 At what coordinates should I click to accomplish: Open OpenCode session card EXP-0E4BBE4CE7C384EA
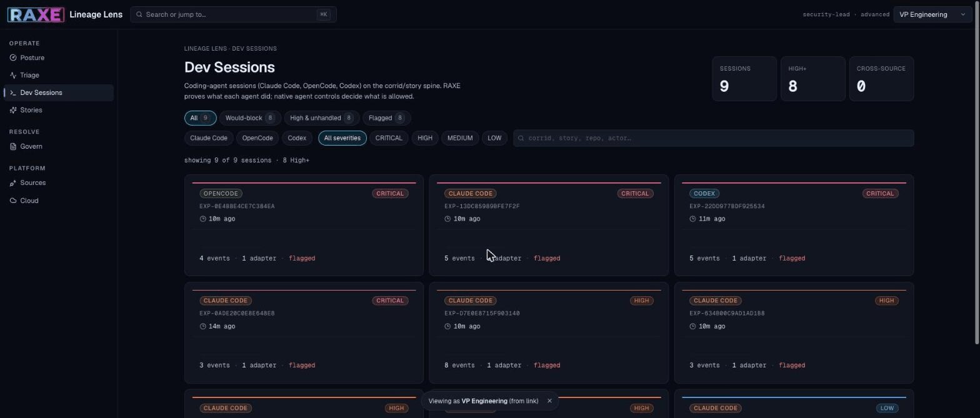[x=304, y=225]
